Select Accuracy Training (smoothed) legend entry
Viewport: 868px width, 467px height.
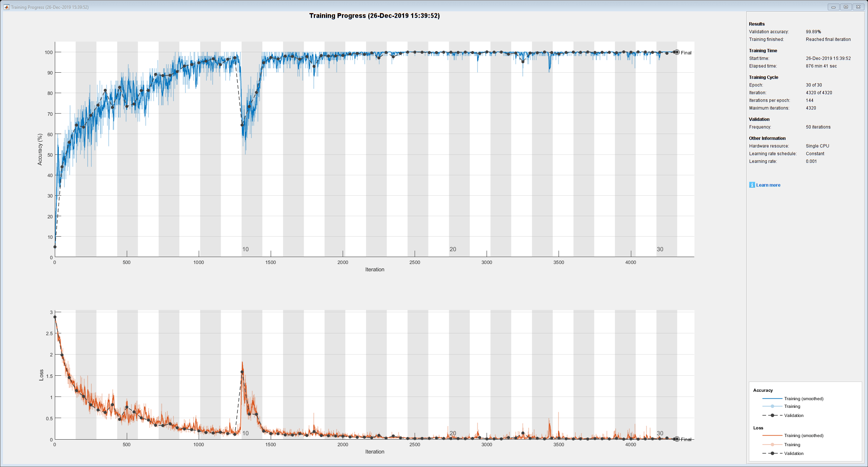pos(803,399)
